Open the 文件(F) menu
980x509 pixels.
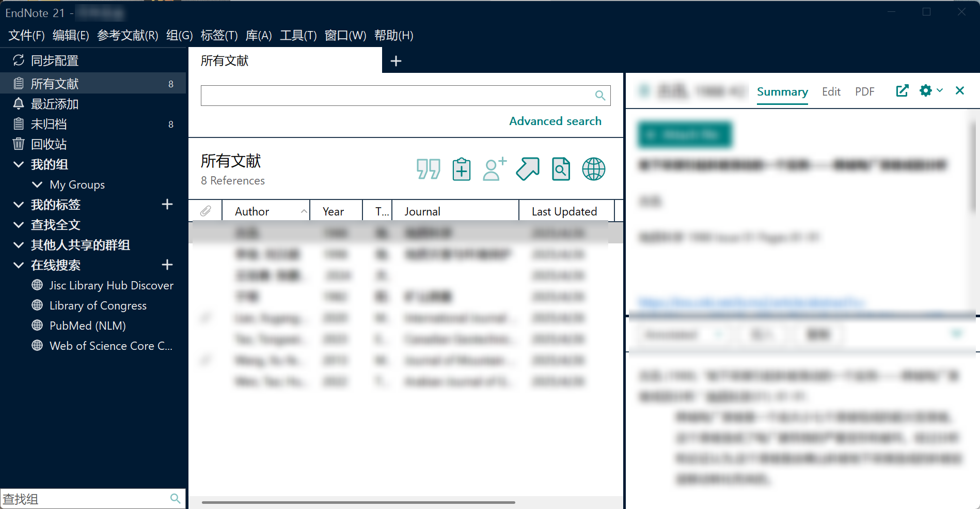(26, 35)
